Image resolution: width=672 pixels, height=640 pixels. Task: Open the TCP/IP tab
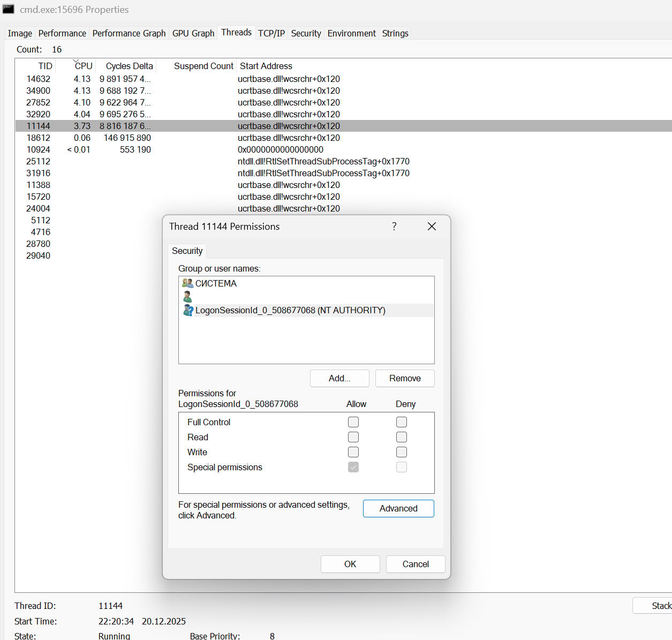pos(271,33)
